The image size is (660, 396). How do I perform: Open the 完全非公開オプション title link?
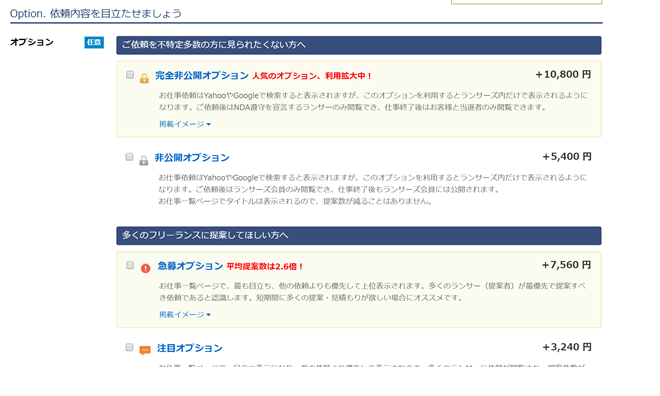202,76
